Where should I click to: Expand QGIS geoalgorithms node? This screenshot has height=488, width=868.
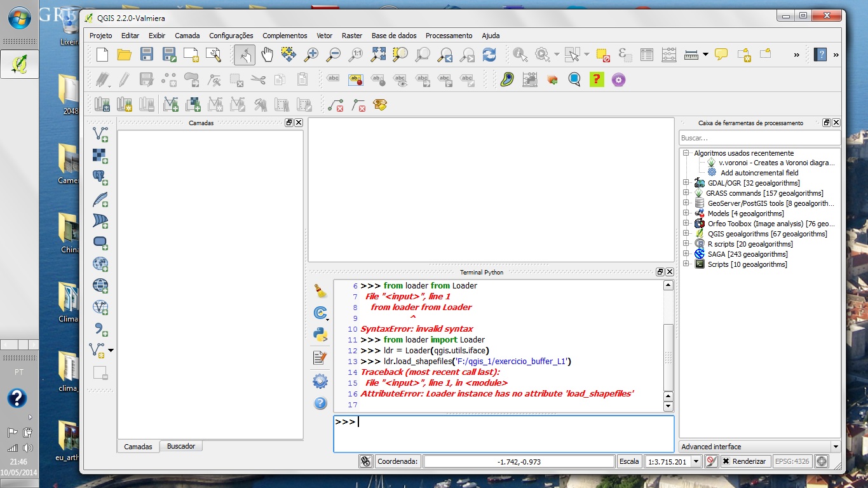(x=686, y=234)
